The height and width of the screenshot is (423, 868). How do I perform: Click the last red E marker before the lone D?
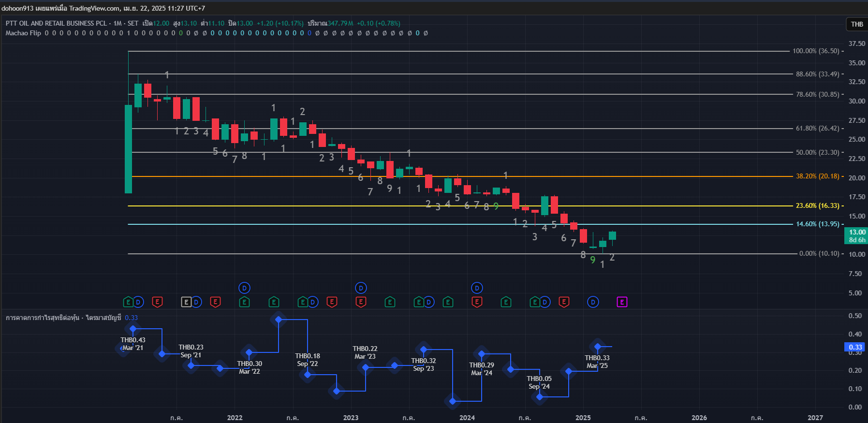pyautogui.click(x=564, y=302)
